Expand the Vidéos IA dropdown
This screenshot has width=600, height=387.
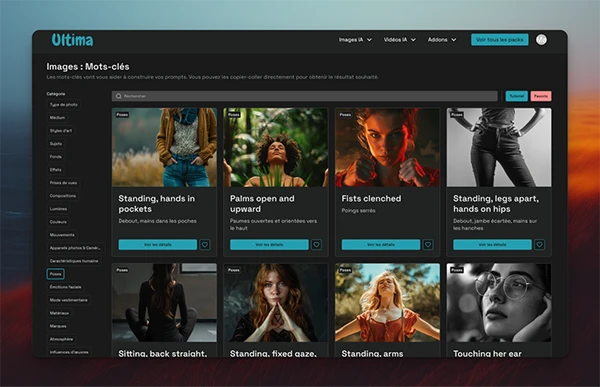399,40
